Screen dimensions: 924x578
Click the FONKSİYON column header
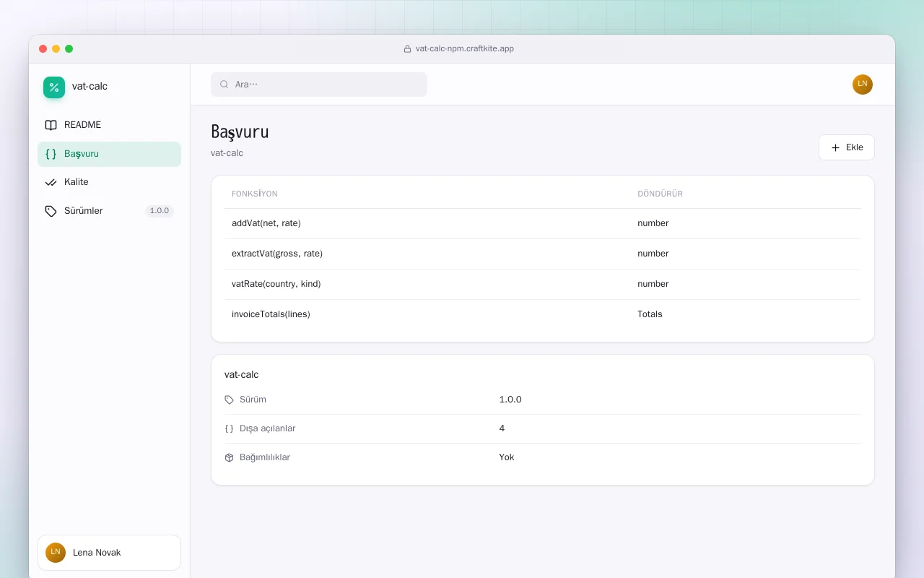tap(254, 194)
